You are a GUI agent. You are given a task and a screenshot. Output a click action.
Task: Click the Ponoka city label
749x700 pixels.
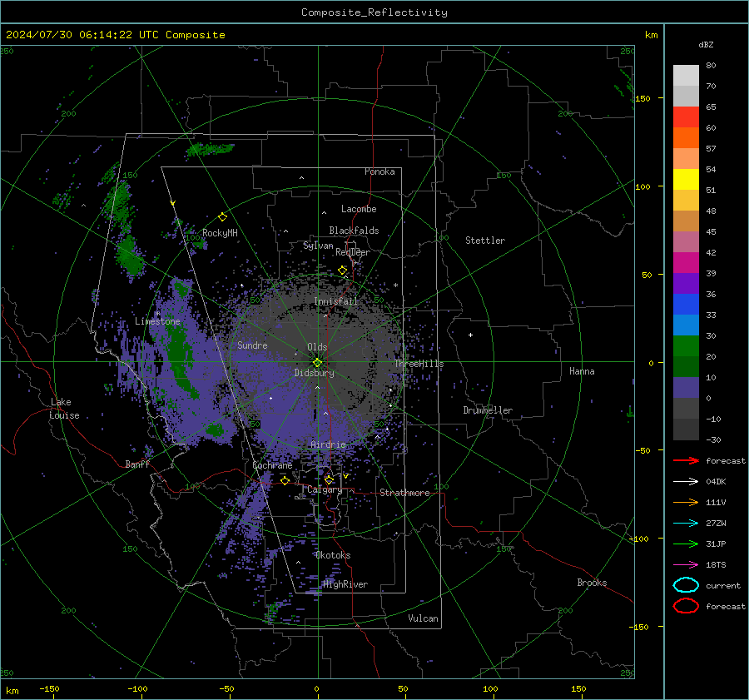click(379, 171)
